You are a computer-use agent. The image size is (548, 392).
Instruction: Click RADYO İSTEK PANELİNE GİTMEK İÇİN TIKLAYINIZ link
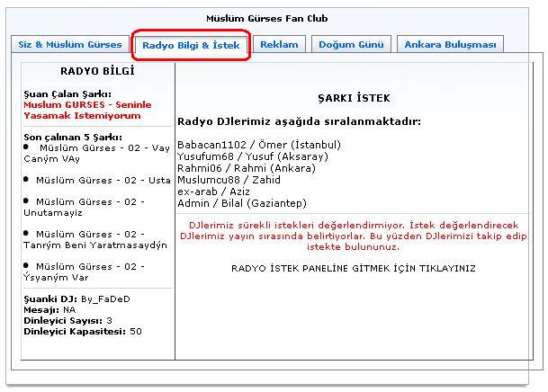(354, 269)
